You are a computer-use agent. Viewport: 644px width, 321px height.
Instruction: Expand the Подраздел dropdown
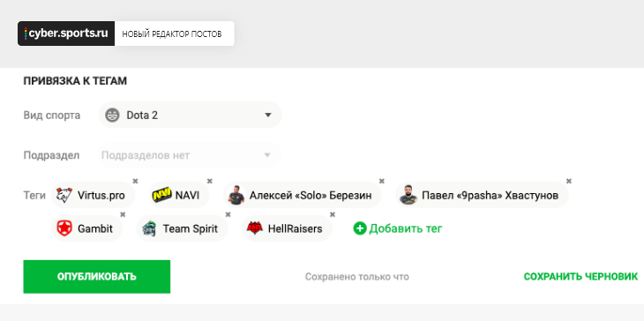click(190, 155)
